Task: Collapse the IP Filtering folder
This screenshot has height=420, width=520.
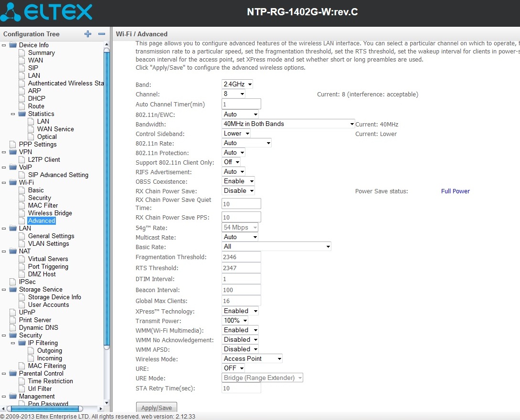Action: pos(13,343)
